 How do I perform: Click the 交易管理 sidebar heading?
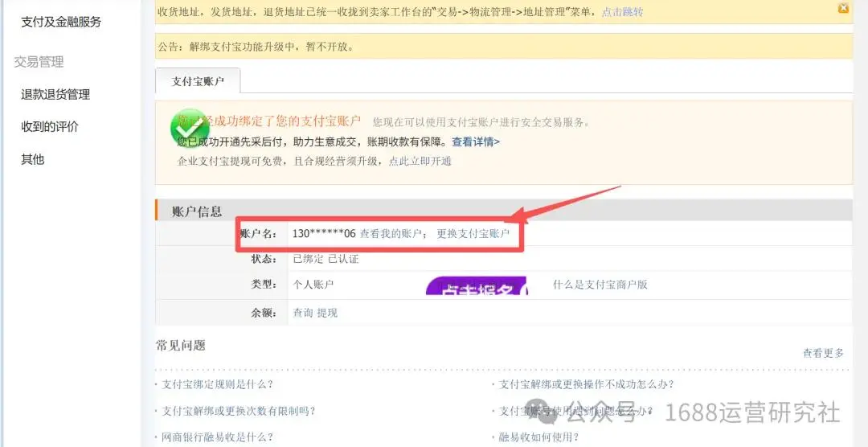[x=39, y=62]
